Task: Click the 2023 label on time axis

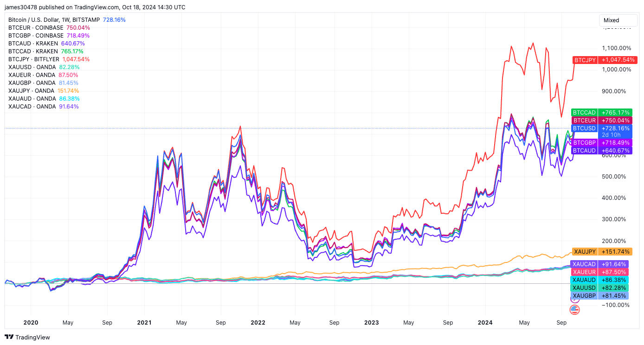Action: tap(372, 323)
